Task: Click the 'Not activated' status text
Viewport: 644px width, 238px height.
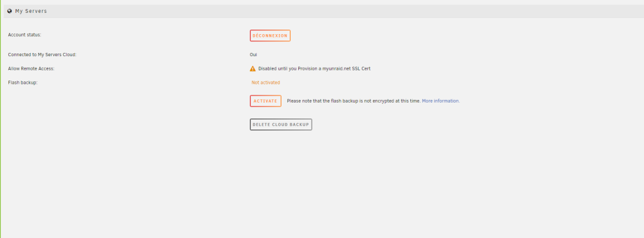Action: point(265,83)
